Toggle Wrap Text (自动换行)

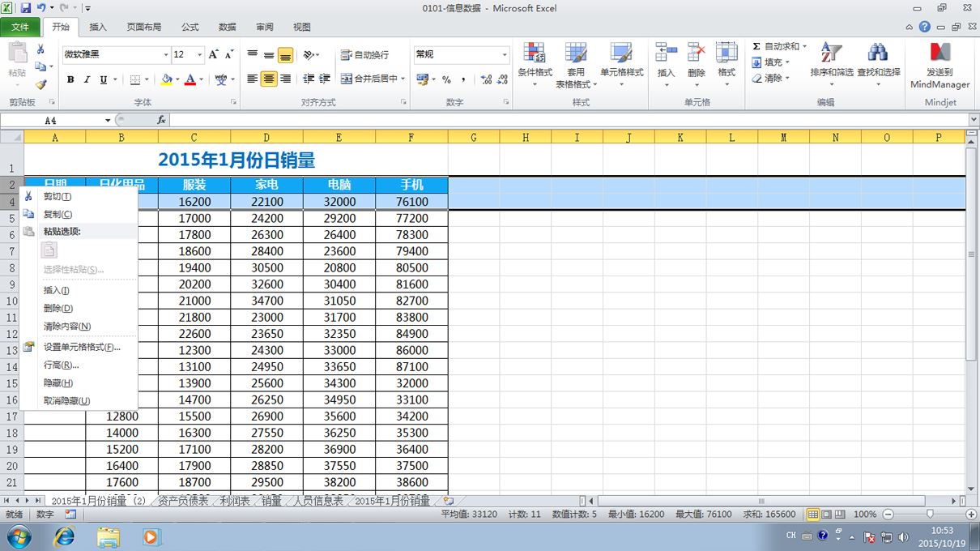click(364, 55)
